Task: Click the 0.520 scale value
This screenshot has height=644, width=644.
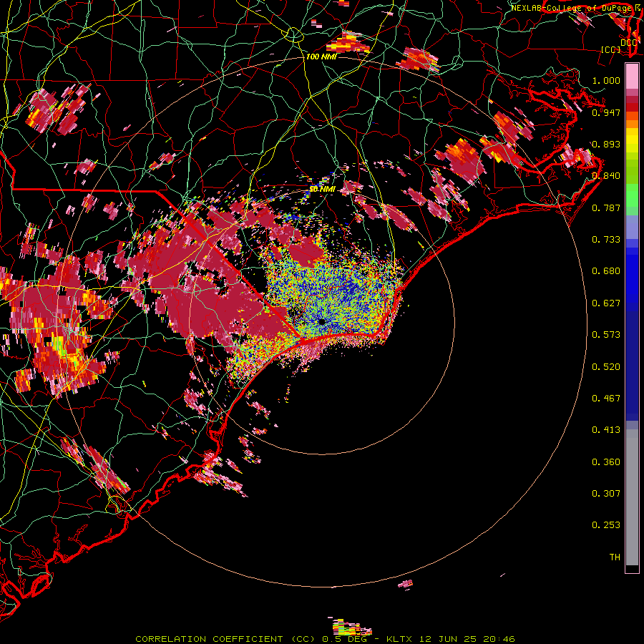Action: click(606, 367)
